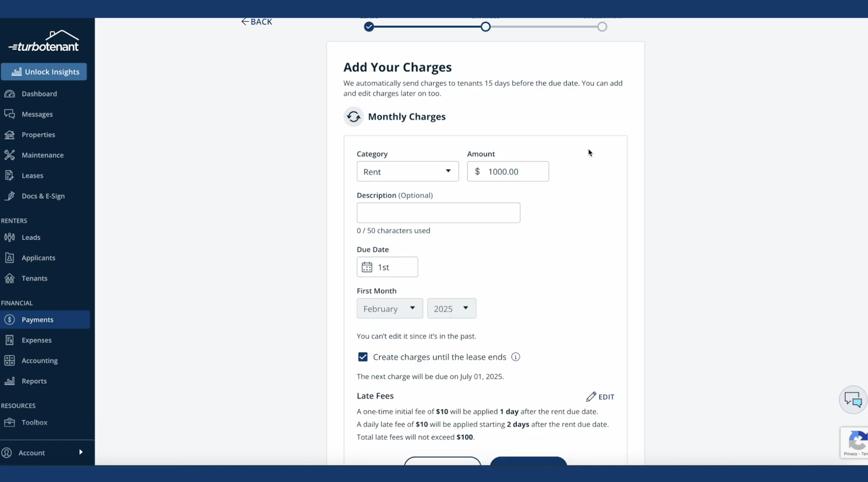Click the BACK link
Image resolution: width=868 pixels, height=482 pixels.
pyautogui.click(x=256, y=21)
